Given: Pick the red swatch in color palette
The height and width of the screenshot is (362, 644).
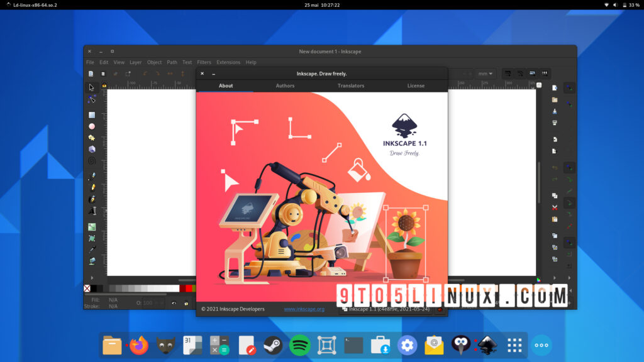Looking at the screenshot, I should coord(183,288).
